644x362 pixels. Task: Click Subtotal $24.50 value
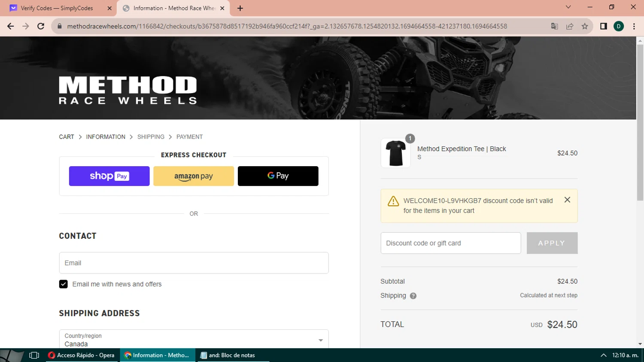point(567,281)
